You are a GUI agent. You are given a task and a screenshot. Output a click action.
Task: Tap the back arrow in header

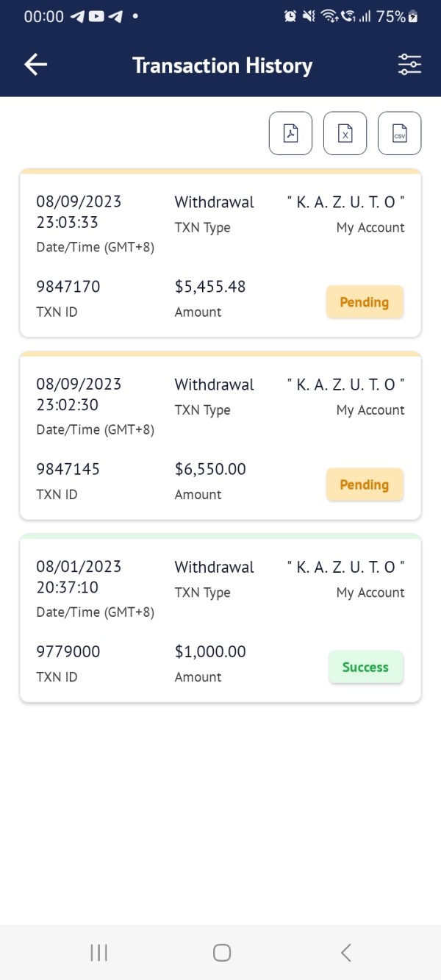point(35,65)
